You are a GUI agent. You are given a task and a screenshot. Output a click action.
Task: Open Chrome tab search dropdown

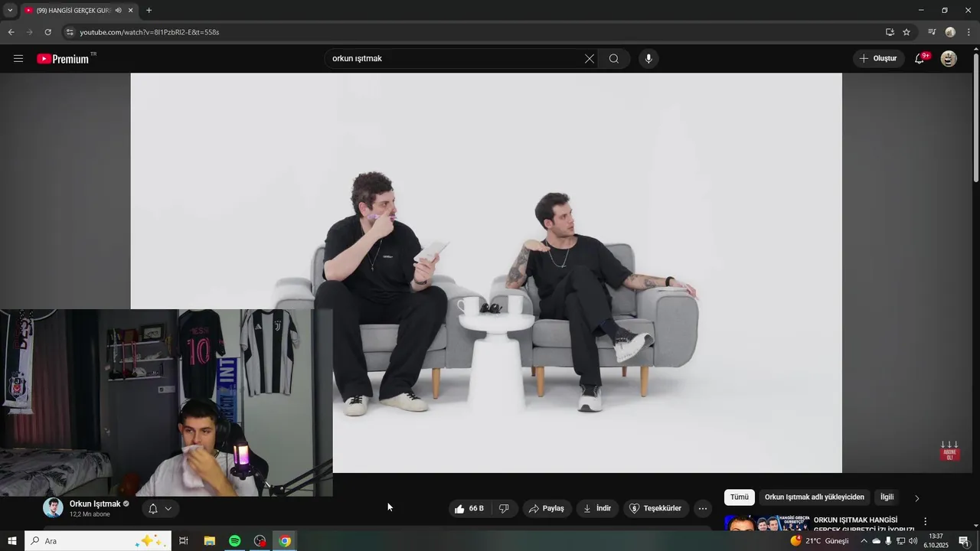point(10,10)
